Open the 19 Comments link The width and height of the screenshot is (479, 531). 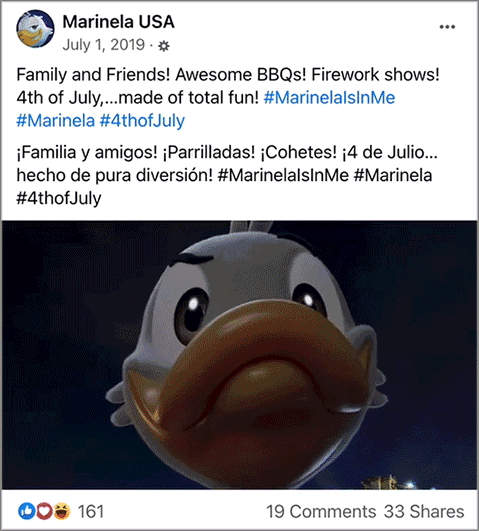coord(321,511)
